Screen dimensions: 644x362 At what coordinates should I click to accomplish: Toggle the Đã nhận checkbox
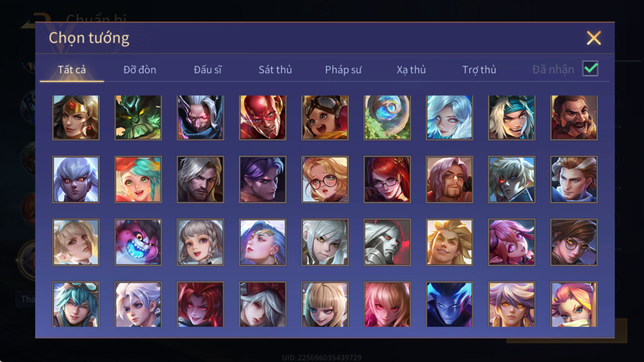tap(590, 69)
